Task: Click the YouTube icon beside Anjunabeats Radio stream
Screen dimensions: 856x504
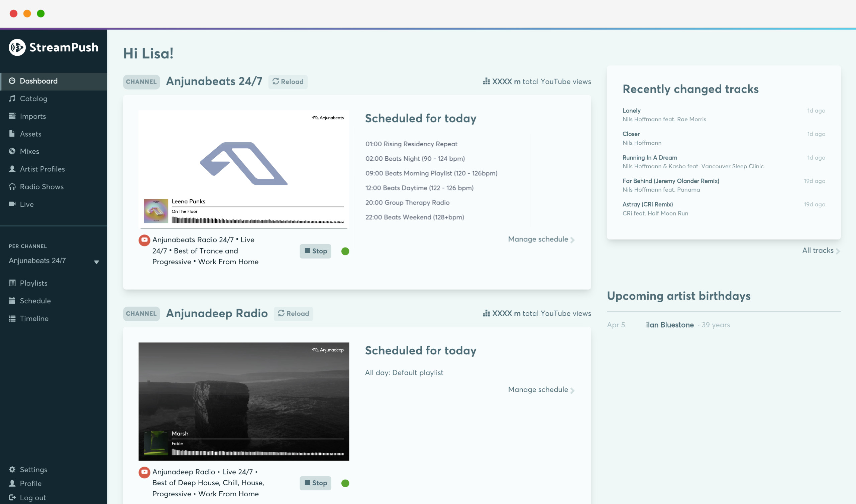Action: pos(144,240)
